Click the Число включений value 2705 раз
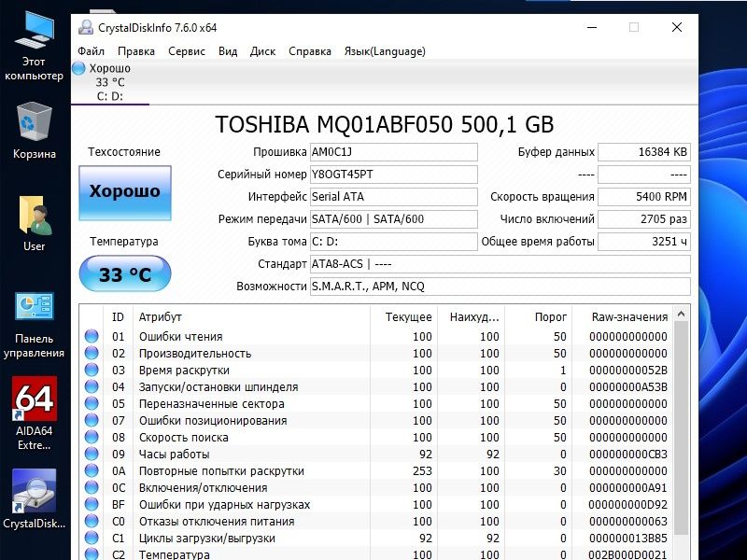Viewport: 747px width, 560px height. coord(644,219)
